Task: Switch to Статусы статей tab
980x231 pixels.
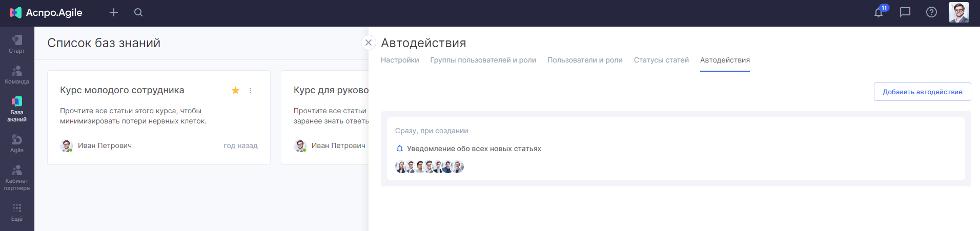Action: (661, 60)
